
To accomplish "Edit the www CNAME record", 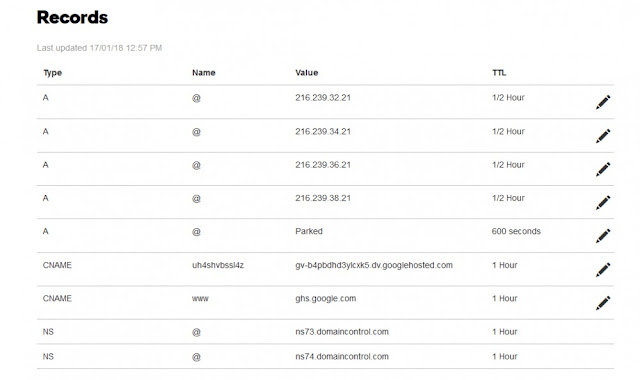I will click(x=603, y=303).
